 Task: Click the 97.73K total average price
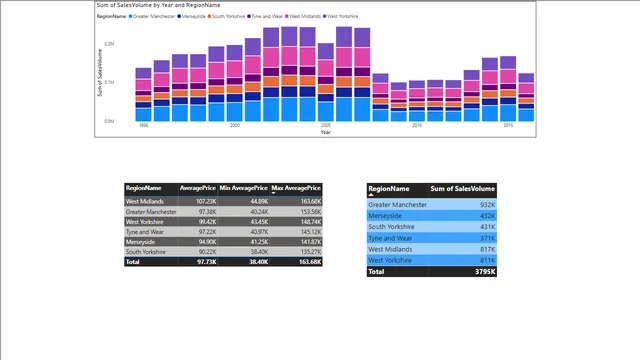(207, 262)
